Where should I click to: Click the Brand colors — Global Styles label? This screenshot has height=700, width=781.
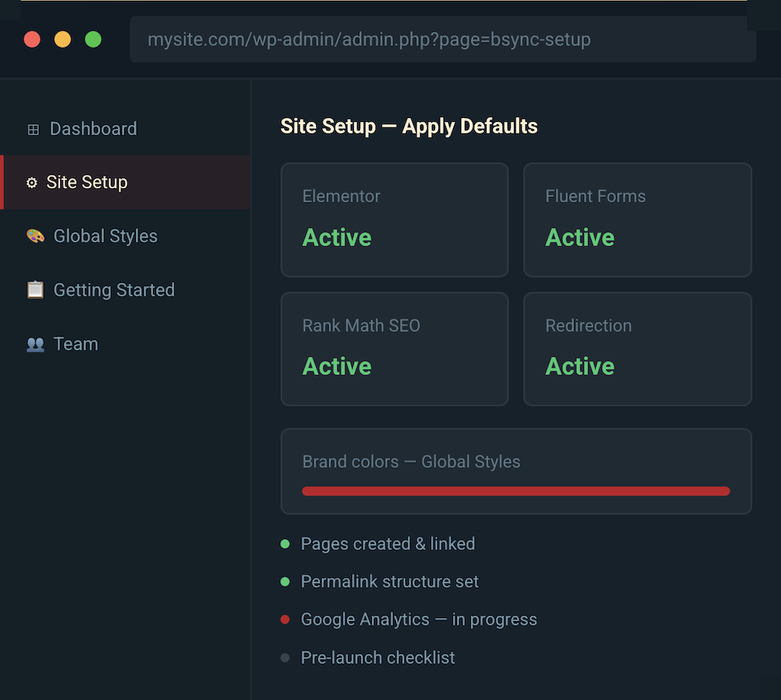[412, 462]
